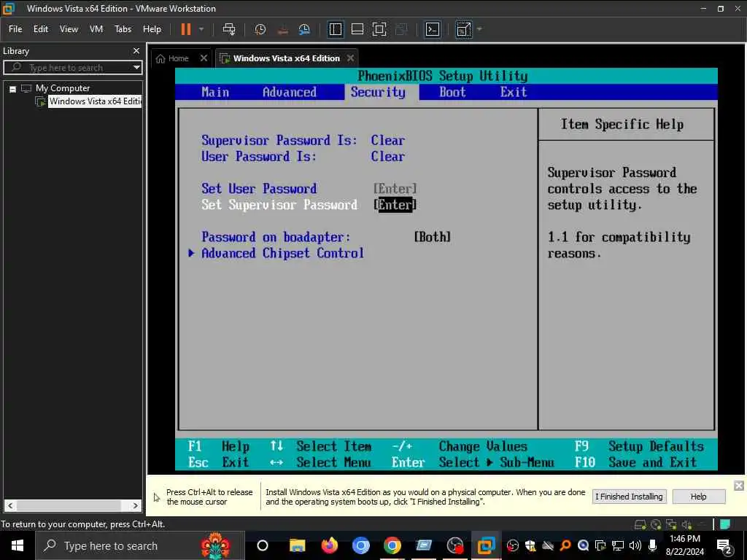Open the Advanced Chipset Control submenu
This screenshot has width=747, height=560.
(282, 253)
